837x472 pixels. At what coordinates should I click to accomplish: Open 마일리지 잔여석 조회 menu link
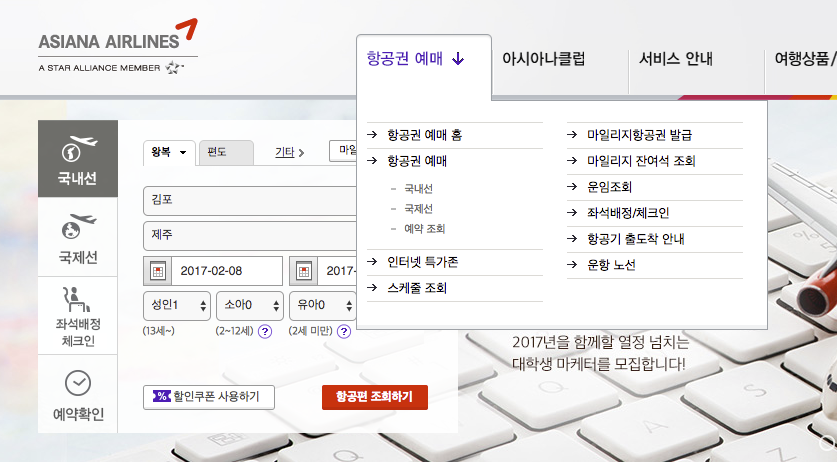641,161
